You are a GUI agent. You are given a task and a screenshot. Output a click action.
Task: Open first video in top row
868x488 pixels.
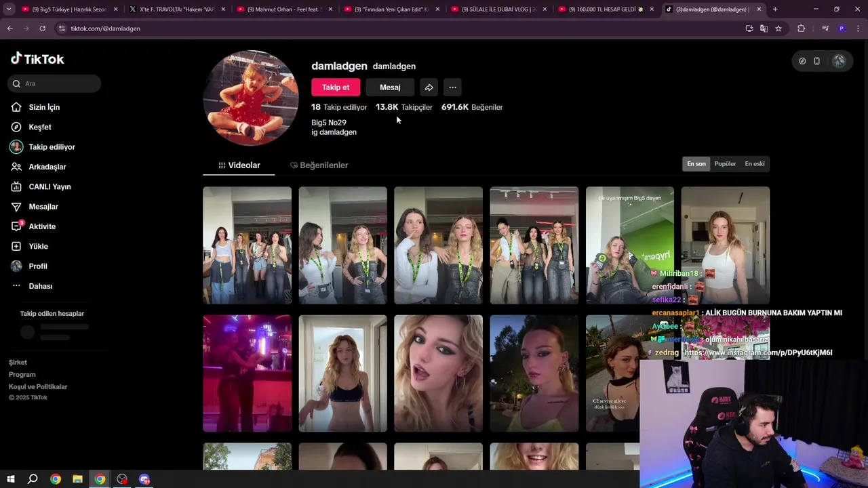pos(248,245)
